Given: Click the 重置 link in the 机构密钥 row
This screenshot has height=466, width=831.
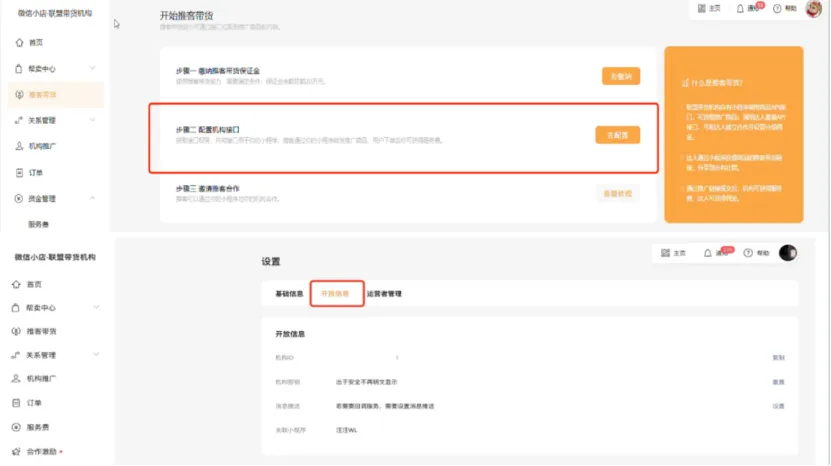Looking at the screenshot, I should 778,382.
